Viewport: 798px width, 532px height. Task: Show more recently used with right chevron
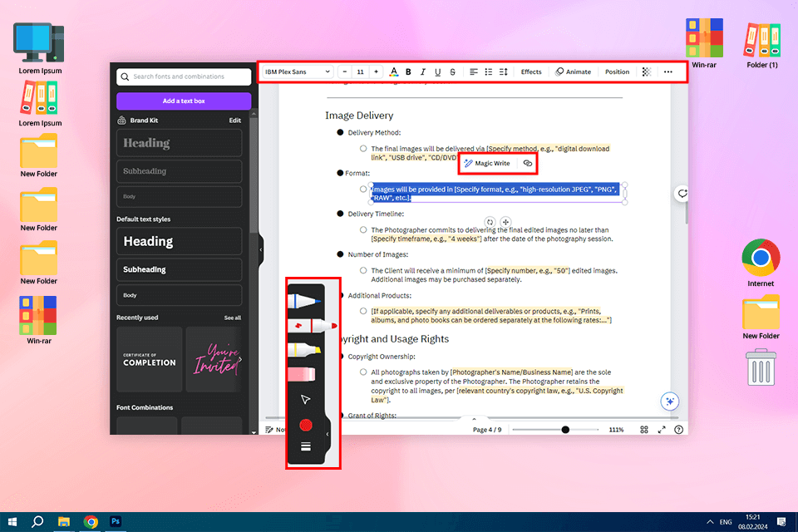240,359
